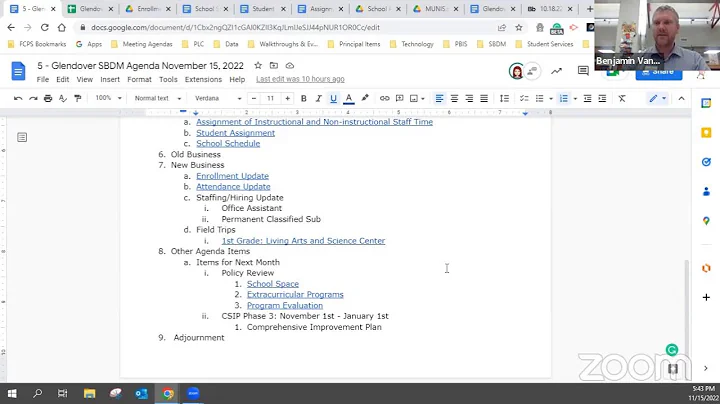Open editing mode pencil dropdown

click(658, 98)
